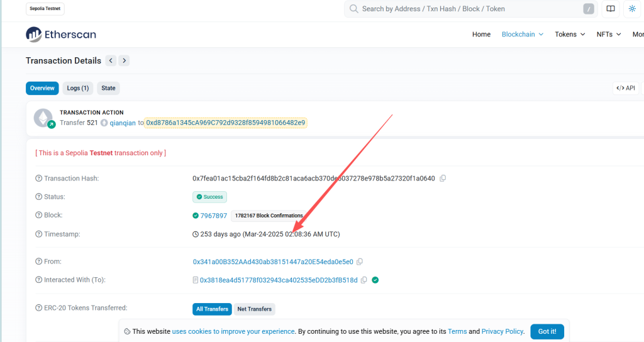Open From address 0x341a00B3...0e5e0
Screen dimensions: 644x342
point(273,262)
